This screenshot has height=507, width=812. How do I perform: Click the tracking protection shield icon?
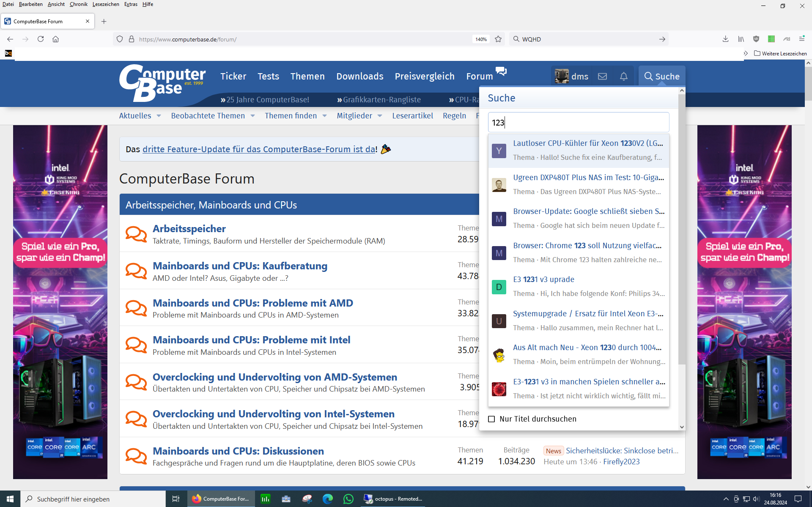(x=120, y=39)
